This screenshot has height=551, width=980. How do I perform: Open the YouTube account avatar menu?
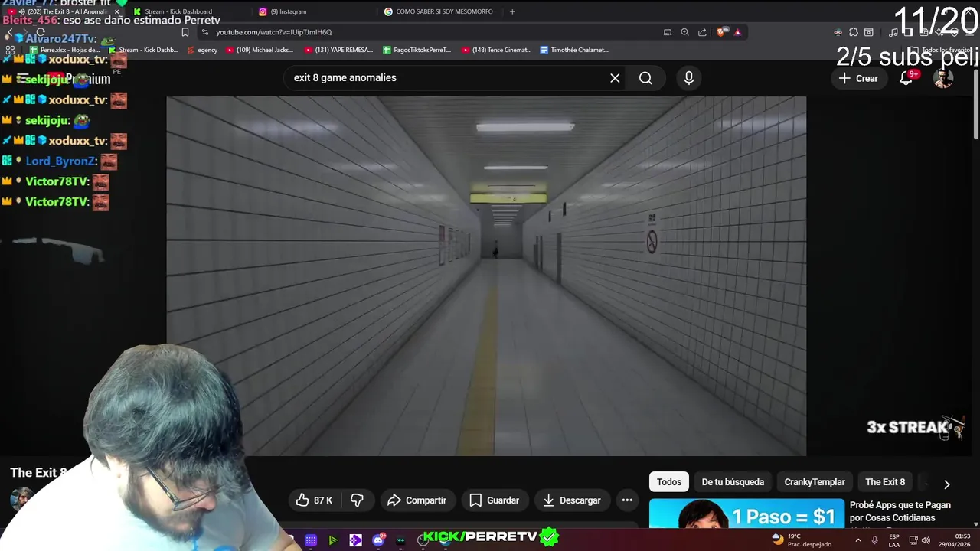coord(943,78)
